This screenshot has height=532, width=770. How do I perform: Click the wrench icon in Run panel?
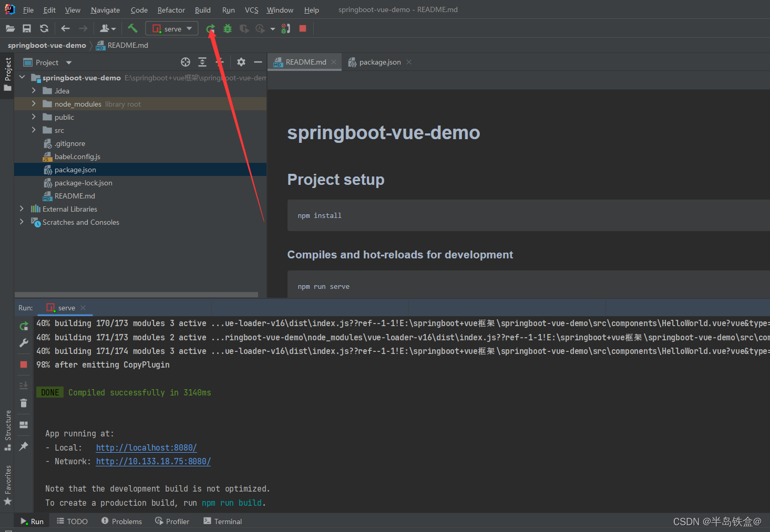[24, 343]
